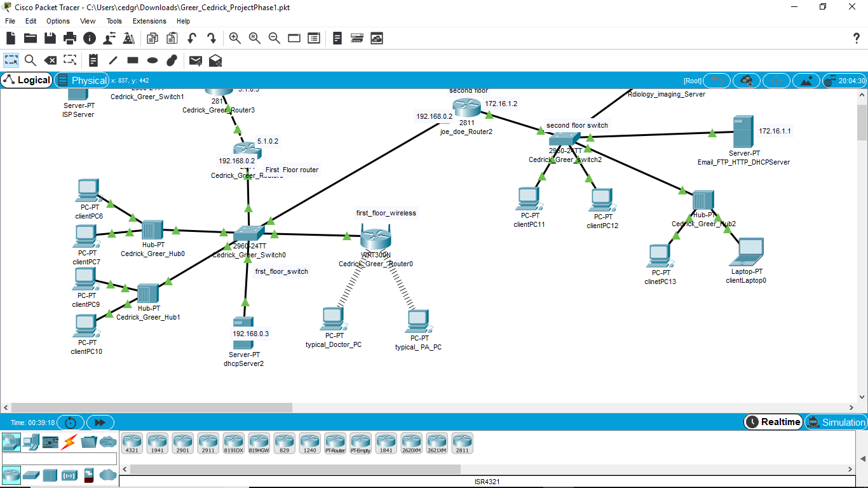The image size is (868, 488).
Task: Open an existing file from folder icon
Action: pyautogui.click(x=30, y=38)
